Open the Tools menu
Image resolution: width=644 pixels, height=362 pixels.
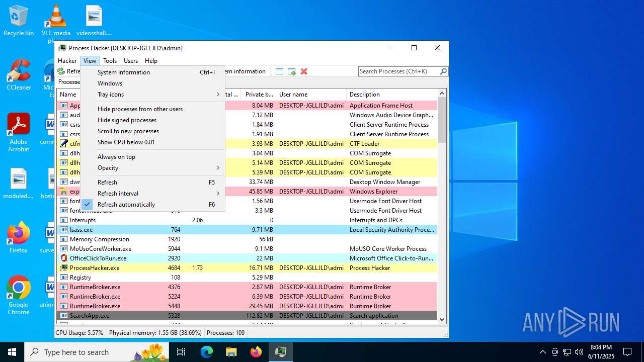click(110, 61)
